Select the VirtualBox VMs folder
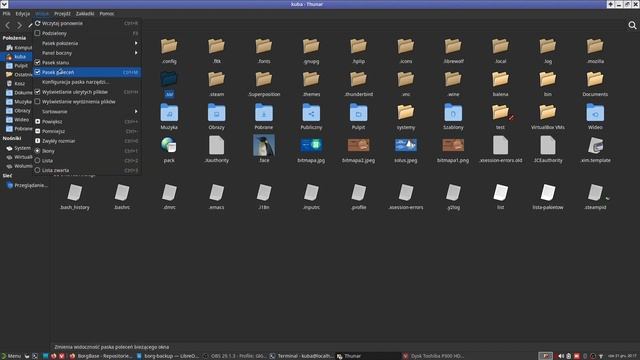 [x=548, y=117]
